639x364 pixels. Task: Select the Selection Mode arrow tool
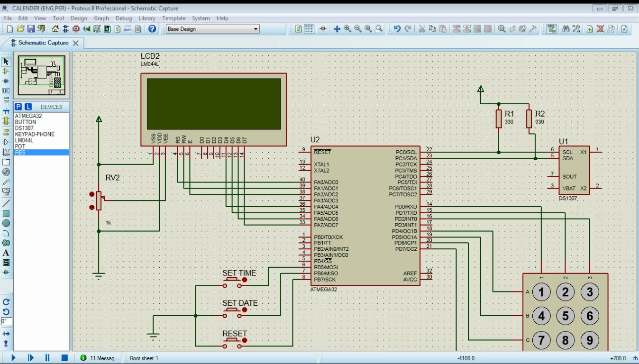click(x=6, y=62)
